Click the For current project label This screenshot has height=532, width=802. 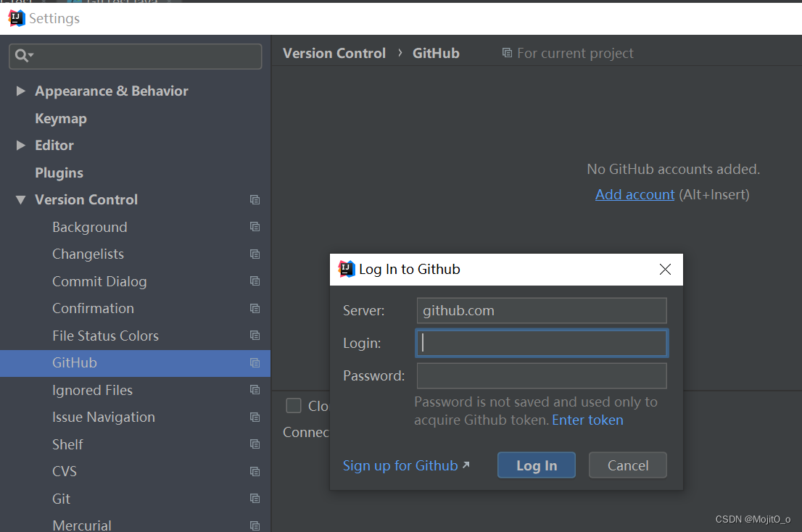coord(575,53)
